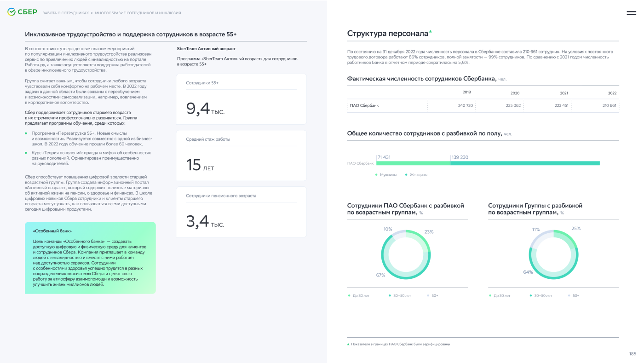Viewport: 644px width, 363px height.
Task: Click the green men bar segment 71 431
Action: (413, 163)
